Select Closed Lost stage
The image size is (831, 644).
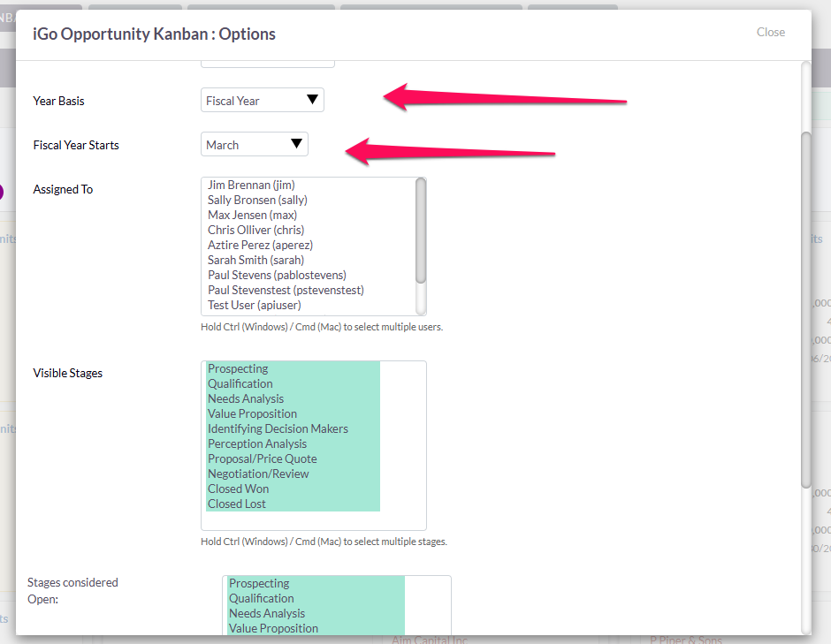click(294, 504)
